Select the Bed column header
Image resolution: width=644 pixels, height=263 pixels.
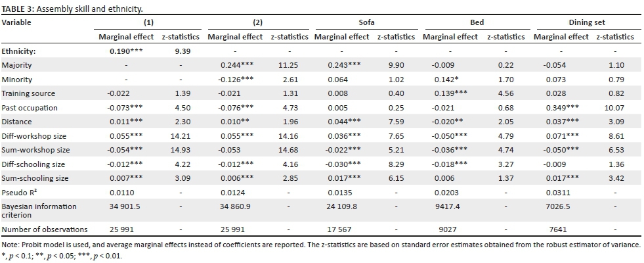tap(477, 22)
